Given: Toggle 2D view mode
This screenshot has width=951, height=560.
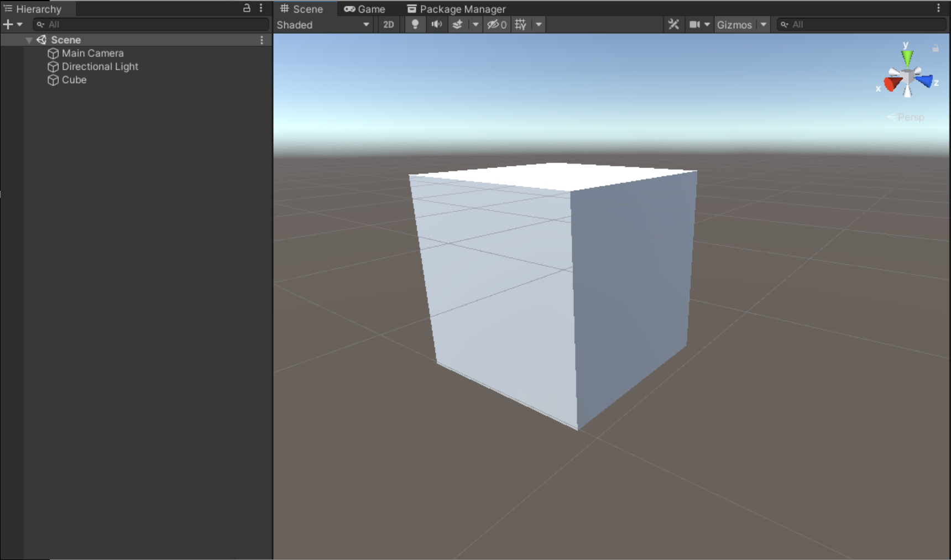Looking at the screenshot, I should [x=389, y=24].
